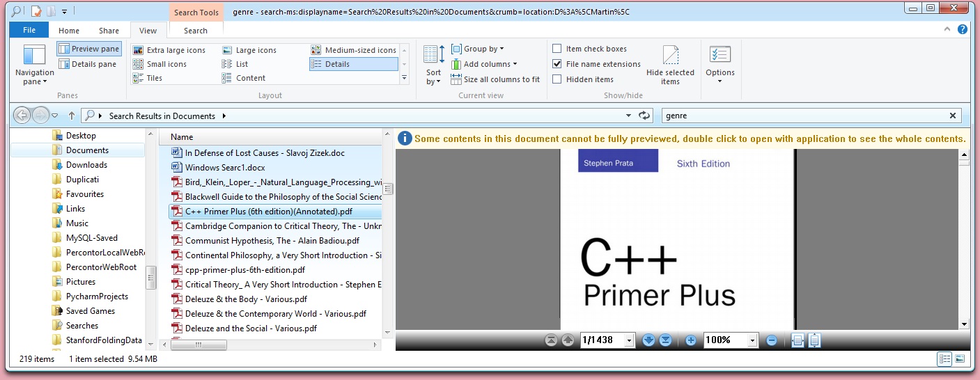Open the File menu tab

coord(29,30)
